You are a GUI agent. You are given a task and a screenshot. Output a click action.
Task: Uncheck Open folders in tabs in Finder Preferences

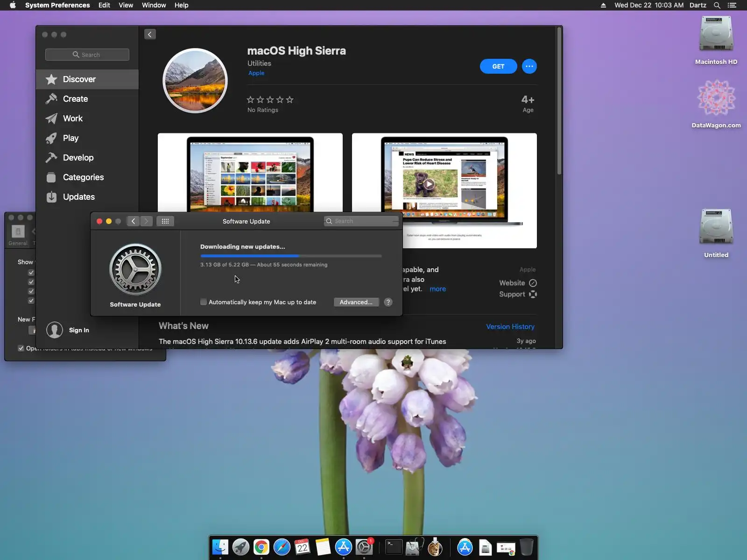(21, 348)
